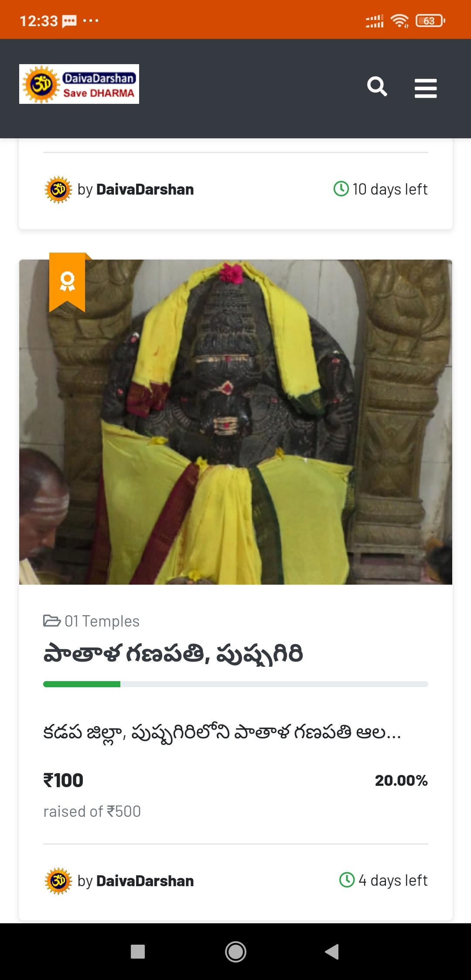
Task: Tap the ₹100 raised amount
Action: point(63,780)
